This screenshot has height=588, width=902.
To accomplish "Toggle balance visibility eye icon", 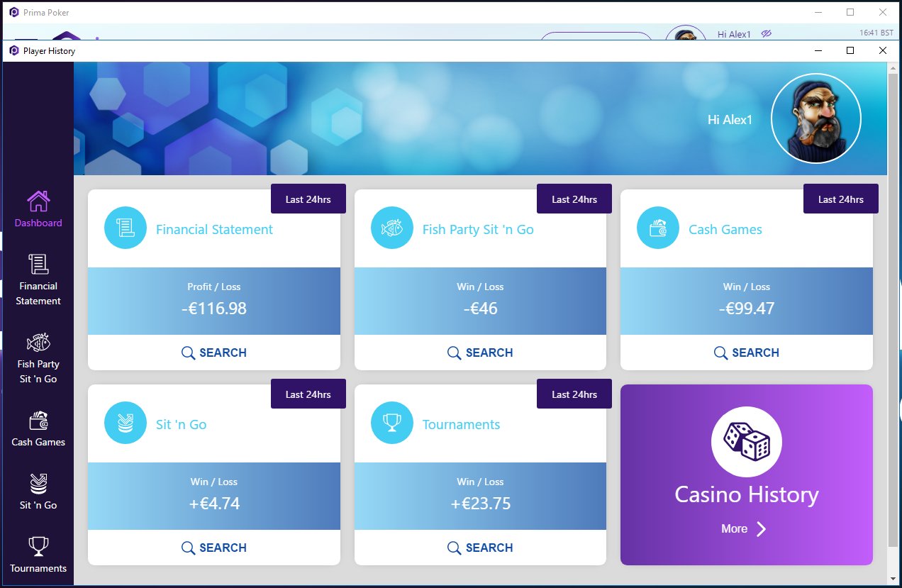I will pos(766,34).
